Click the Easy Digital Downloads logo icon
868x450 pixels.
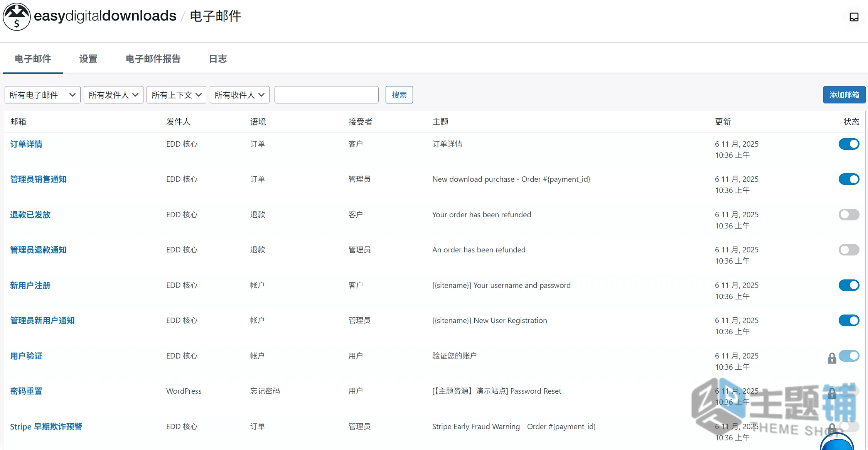[x=17, y=17]
